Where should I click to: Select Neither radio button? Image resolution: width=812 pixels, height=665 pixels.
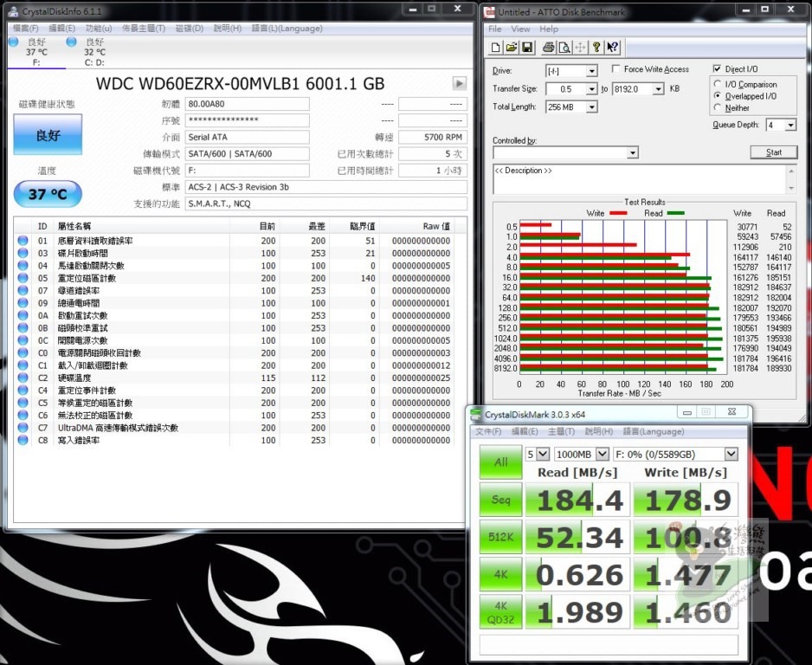tap(718, 107)
